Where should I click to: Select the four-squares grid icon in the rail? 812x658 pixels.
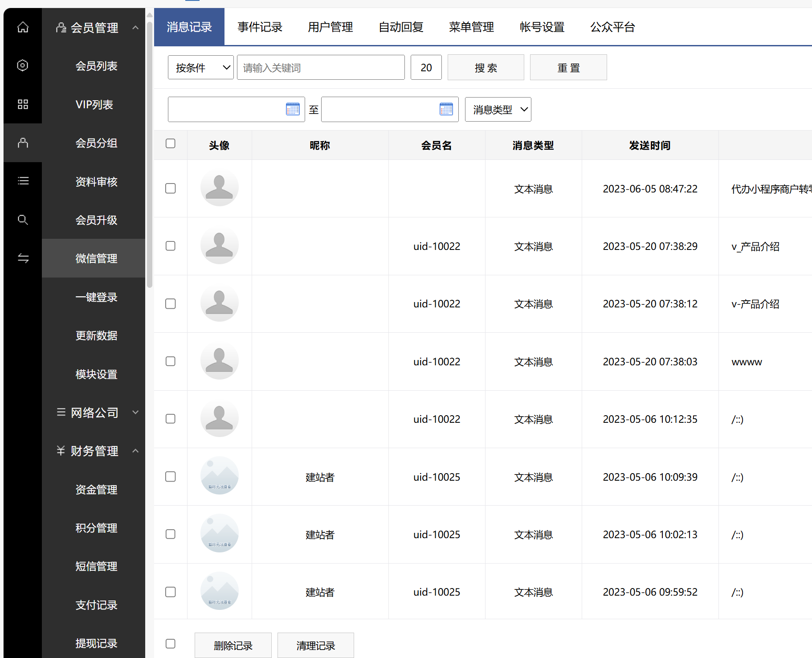[x=23, y=104]
